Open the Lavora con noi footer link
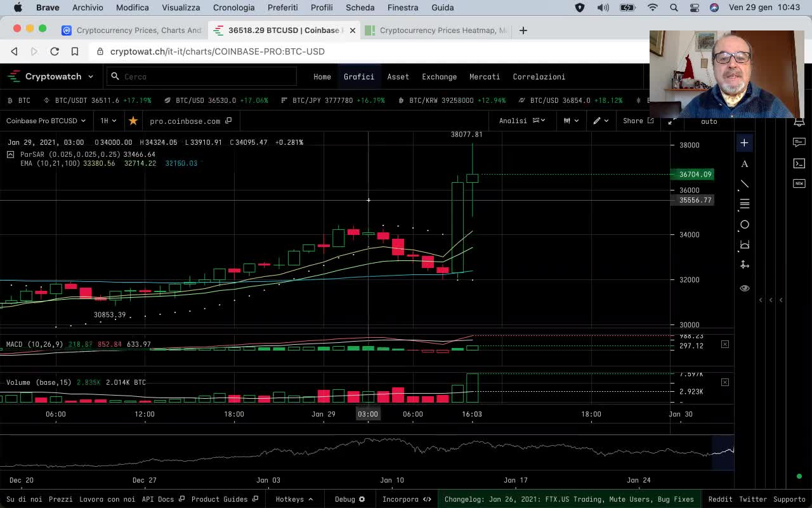The height and width of the screenshot is (508, 812). (x=107, y=499)
